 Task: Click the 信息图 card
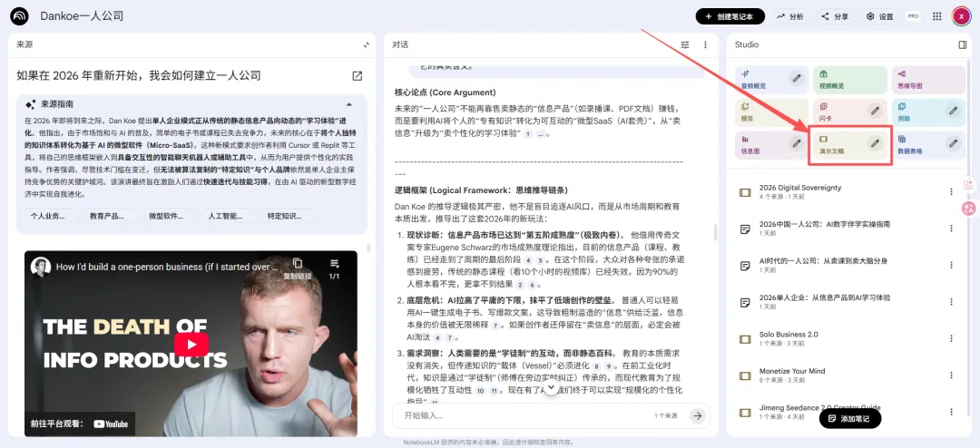770,144
